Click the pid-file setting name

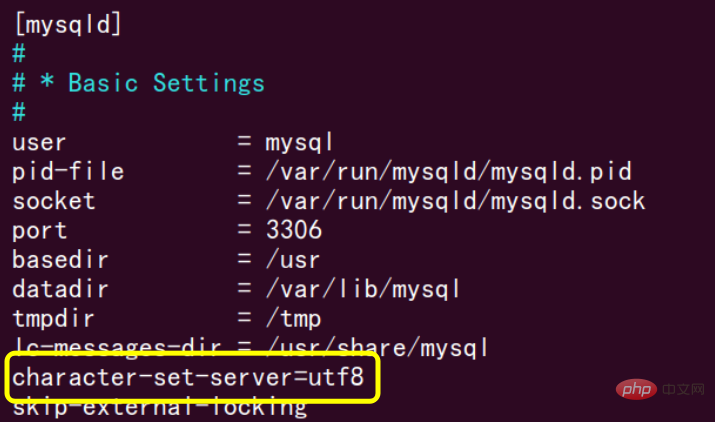click(68, 171)
